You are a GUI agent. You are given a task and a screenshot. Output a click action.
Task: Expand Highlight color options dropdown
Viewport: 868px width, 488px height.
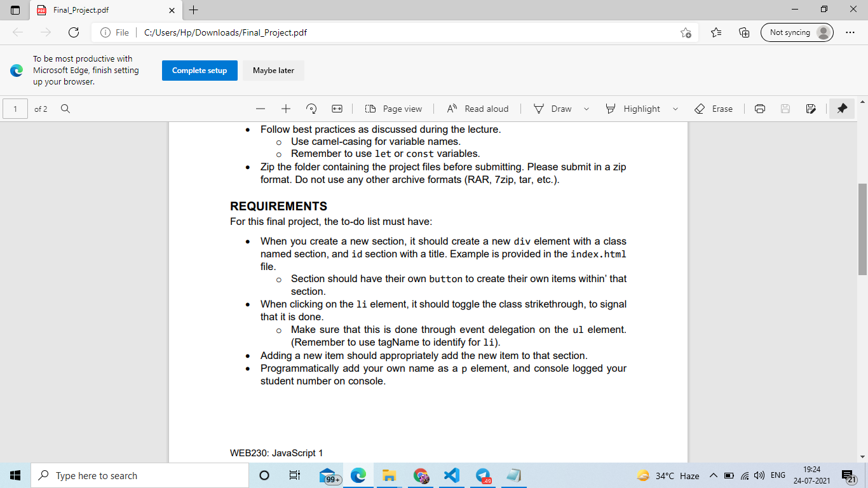point(675,109)
